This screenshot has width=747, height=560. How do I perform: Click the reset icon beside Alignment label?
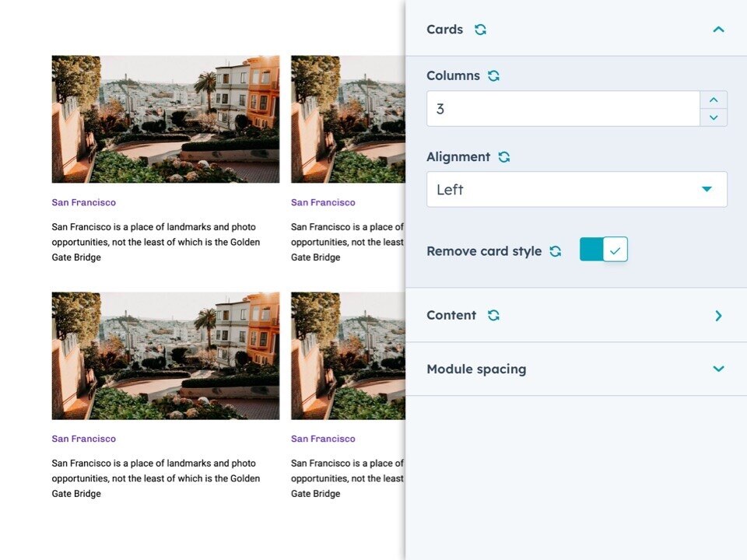coord(504,157)
